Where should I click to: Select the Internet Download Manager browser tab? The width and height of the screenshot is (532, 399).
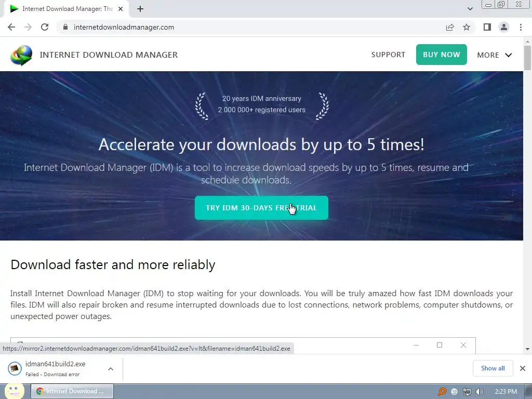pos(66,9)
